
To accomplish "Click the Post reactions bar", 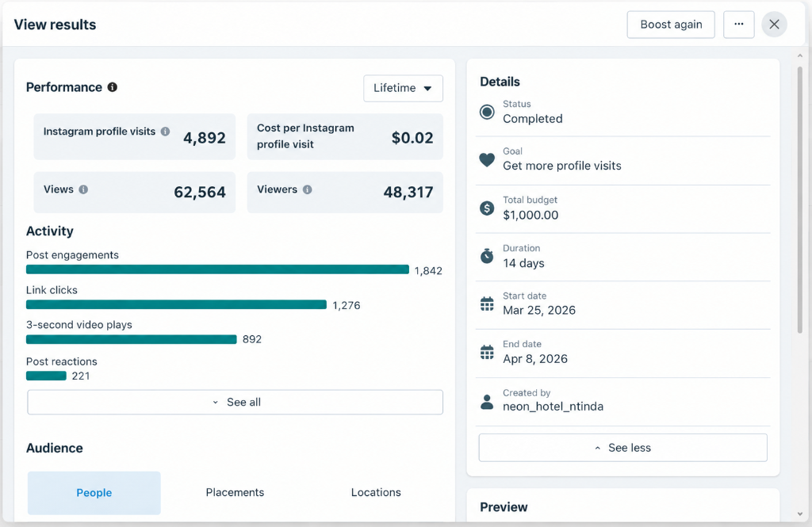I will (x=46, y=376).
